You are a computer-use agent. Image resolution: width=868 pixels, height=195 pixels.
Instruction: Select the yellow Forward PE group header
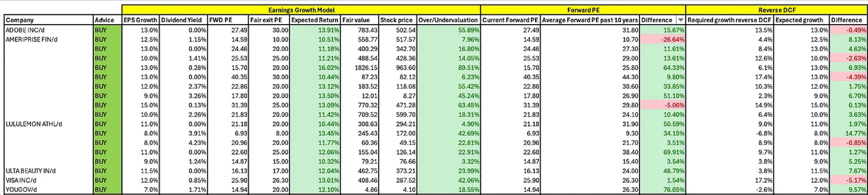coord(583,10)
